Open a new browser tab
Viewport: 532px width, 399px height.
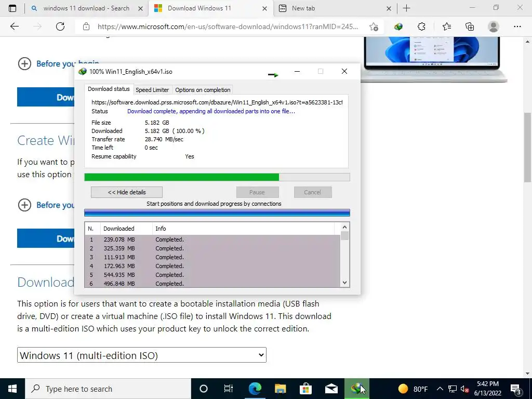(406, 8)
